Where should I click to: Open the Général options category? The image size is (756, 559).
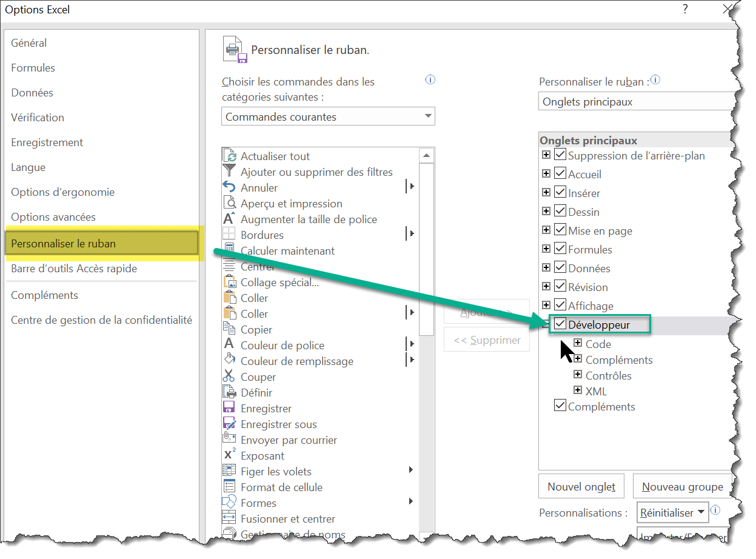[x=29, y=43]
